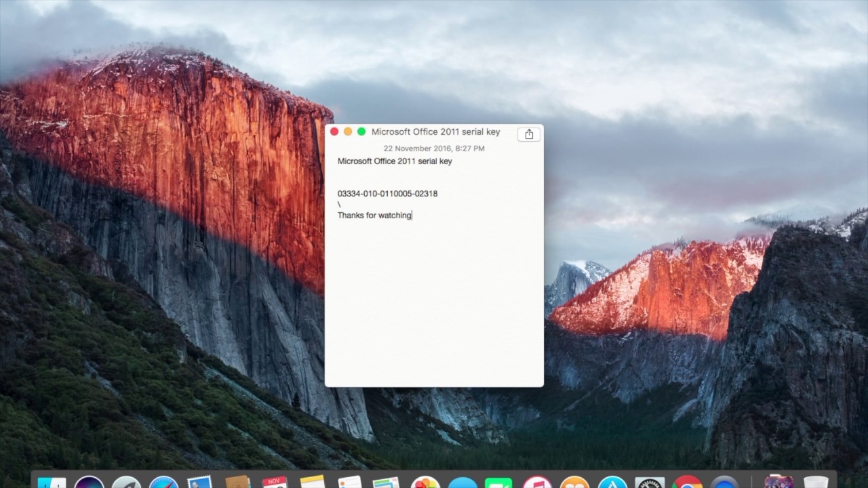The width and height of the screenshot is (868, 488).
Task: Open Siri from the Dock
Action: (x=89, y=483)
